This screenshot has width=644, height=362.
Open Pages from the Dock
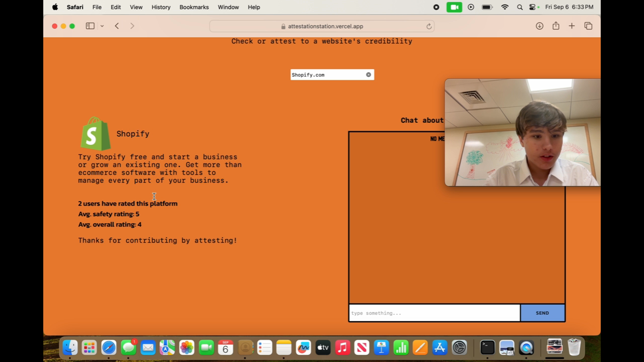coord(420,347)
